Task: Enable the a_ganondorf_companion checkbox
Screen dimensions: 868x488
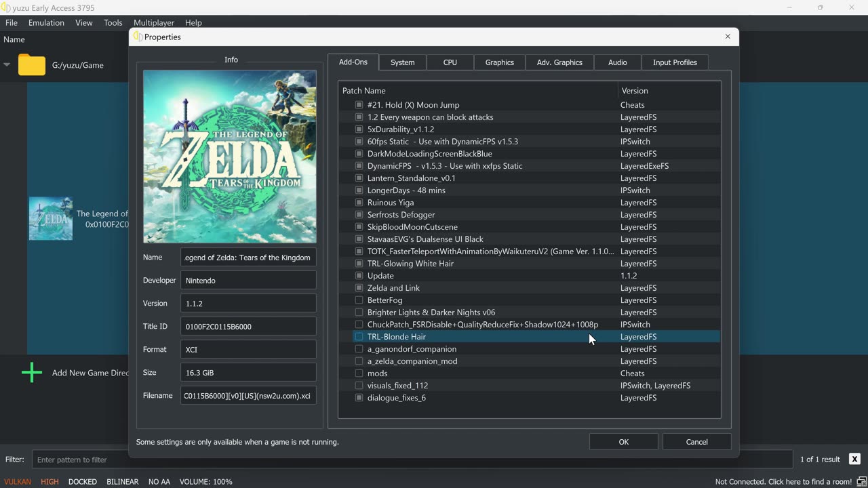Action: 359,349
